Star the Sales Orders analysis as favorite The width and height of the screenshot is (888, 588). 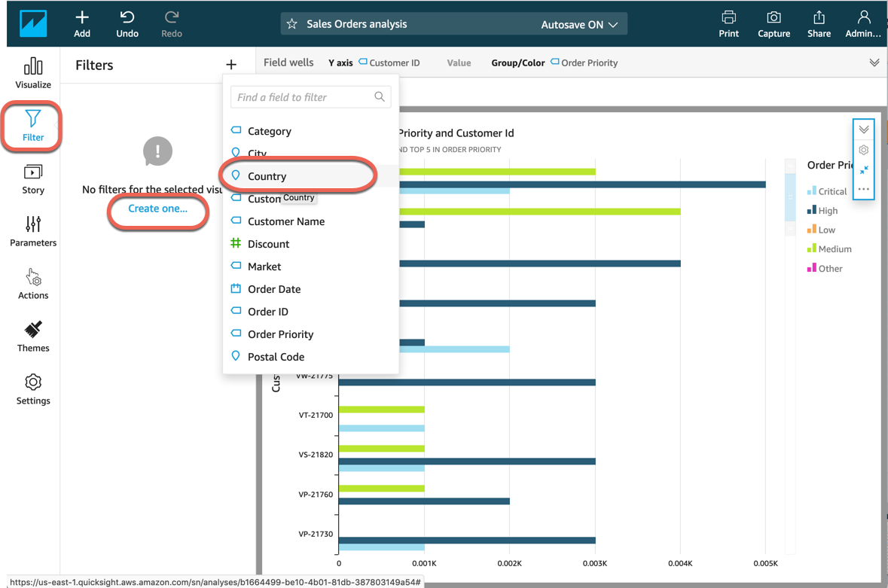point(292,24)
